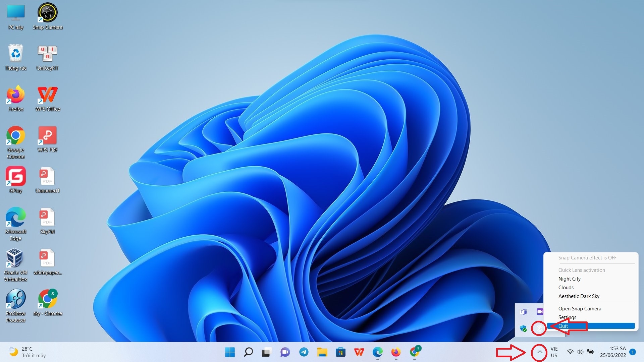Open quick settings from the volume icon

tap(580, 352)
